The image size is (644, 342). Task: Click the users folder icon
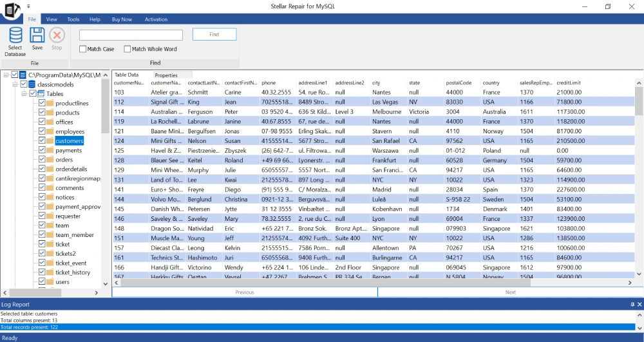point(50,281)
